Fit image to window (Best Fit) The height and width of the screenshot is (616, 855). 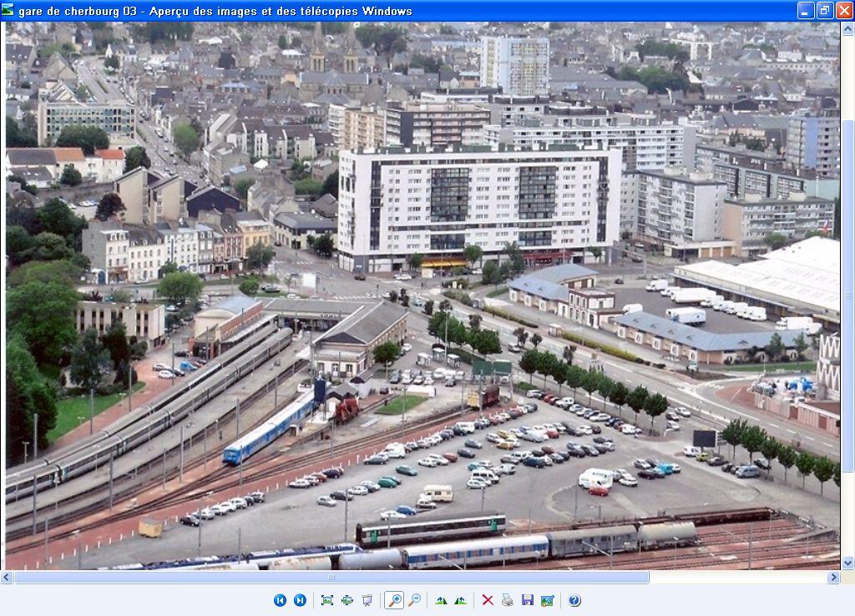tap(326, 600)
